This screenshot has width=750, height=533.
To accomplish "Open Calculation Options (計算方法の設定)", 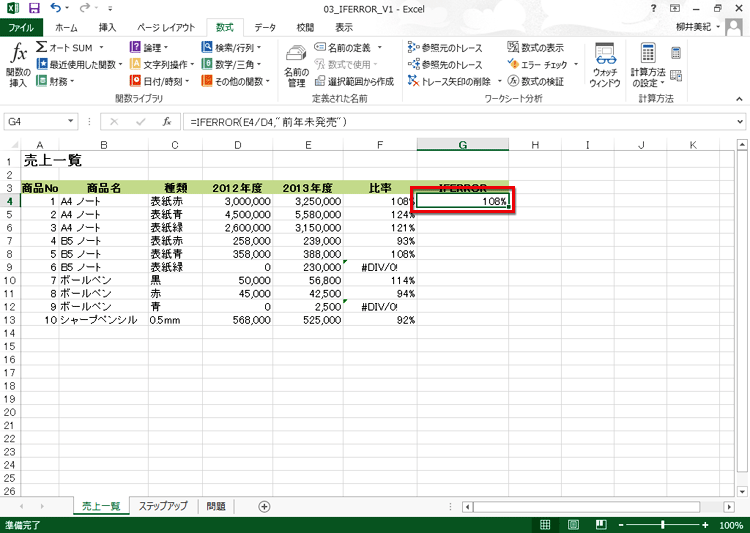I will pyautogui.click(x=648, y=66).
